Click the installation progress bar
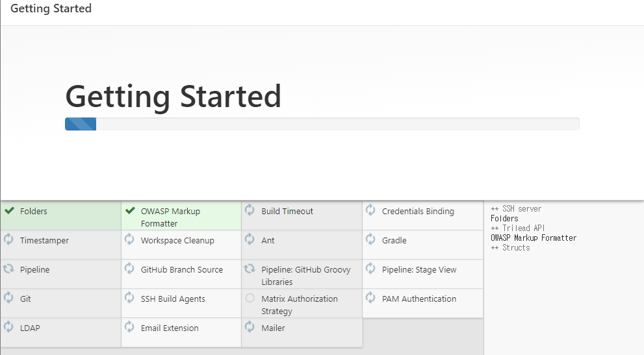644x355 pixels. (322, 124)
